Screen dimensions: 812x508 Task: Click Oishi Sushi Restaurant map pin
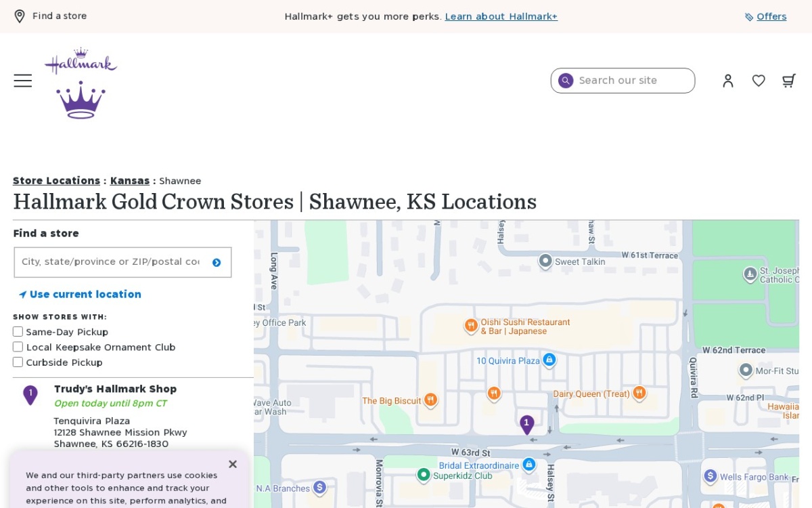point(471,326)
